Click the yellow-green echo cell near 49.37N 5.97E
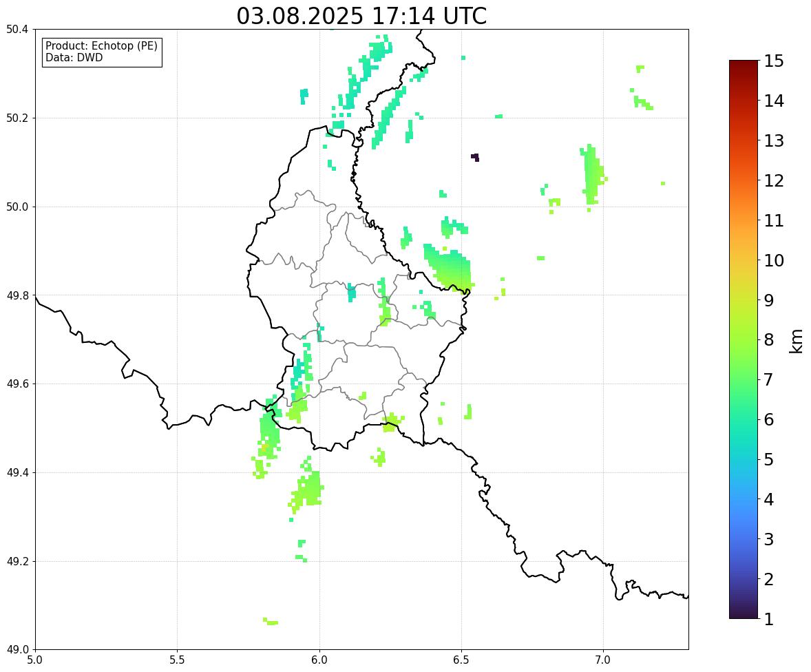This screenshot has height=672, width=811. pos(308,489)
